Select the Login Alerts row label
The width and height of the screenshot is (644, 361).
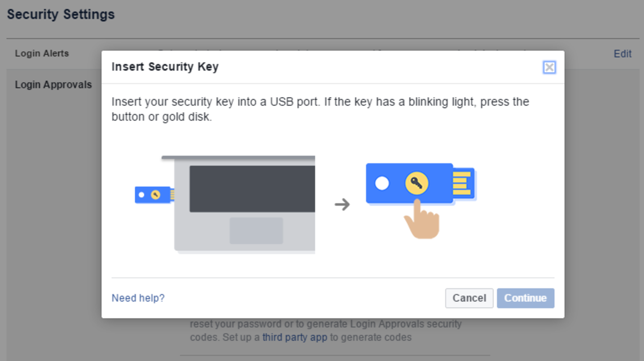click(x=42, y=53)
